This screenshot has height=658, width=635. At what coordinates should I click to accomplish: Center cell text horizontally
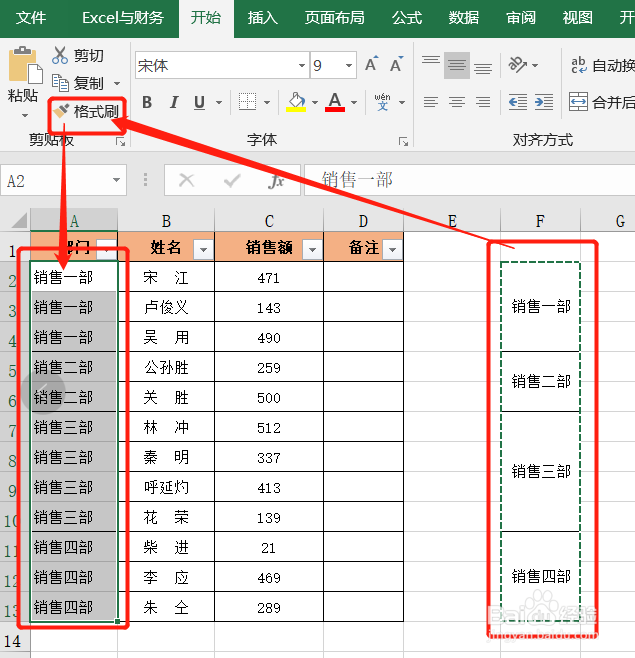click(x=457, y=102)
